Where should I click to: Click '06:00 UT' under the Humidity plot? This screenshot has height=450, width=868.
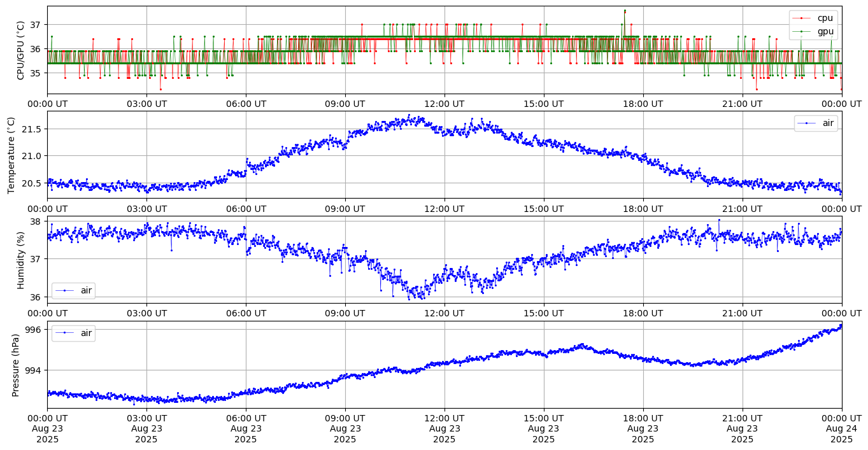point(246,313)
